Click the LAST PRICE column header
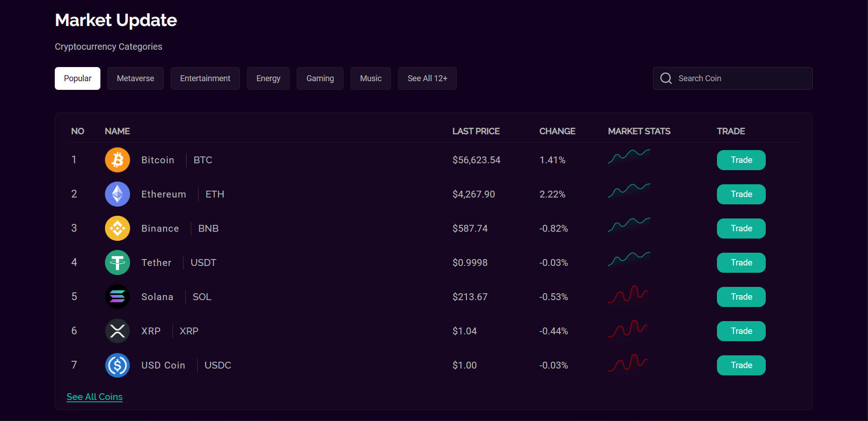This screenshot has height=421, width=868. [476, 131]
